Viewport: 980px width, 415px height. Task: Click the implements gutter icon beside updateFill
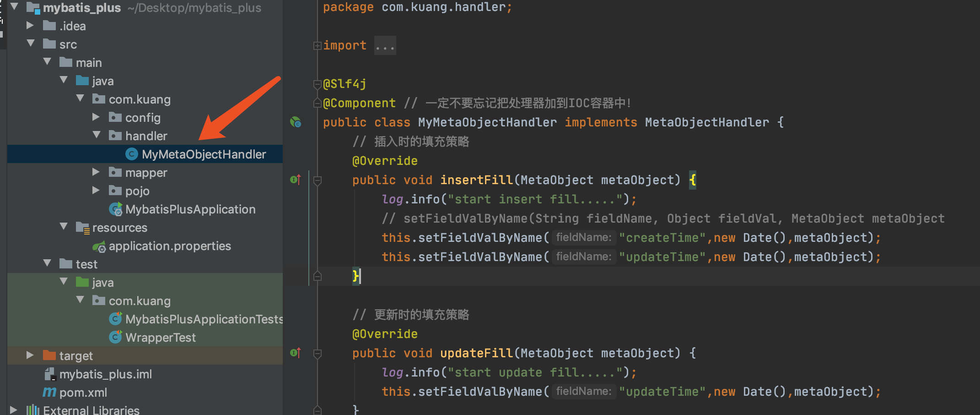(x=296, y=353)
